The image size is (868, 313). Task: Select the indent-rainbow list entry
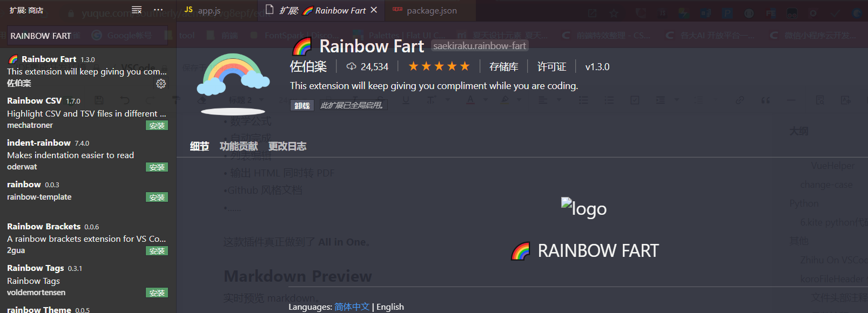click(88, 155)
